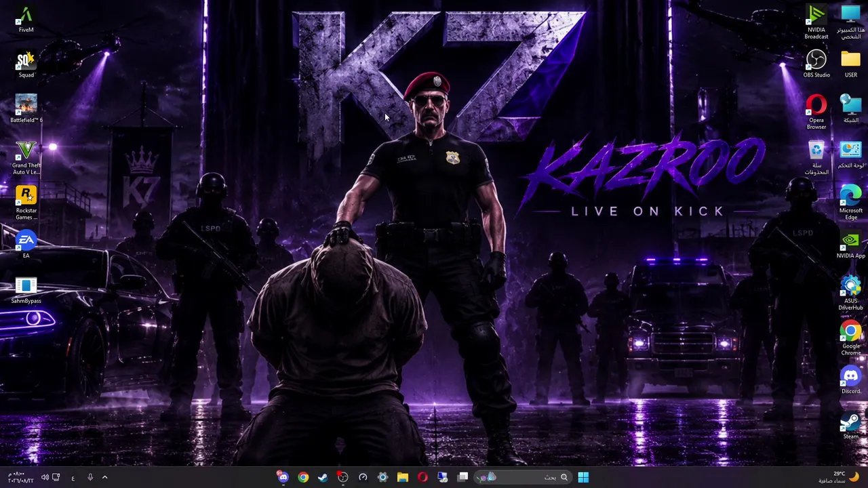Select the NVIDIA App desktop icon
The image size is (868, 488).
(851, 245)
